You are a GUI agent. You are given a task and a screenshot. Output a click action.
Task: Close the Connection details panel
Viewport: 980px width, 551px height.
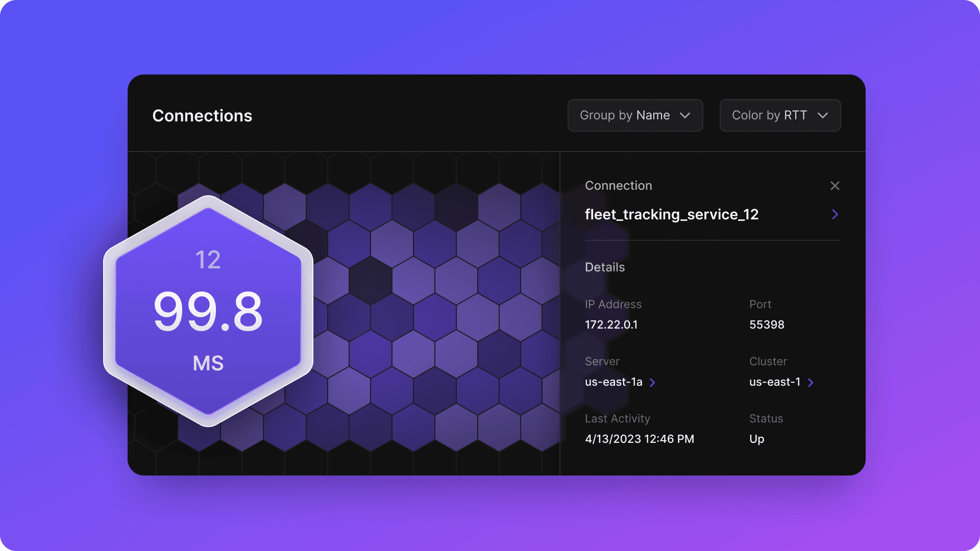(835, 186)
